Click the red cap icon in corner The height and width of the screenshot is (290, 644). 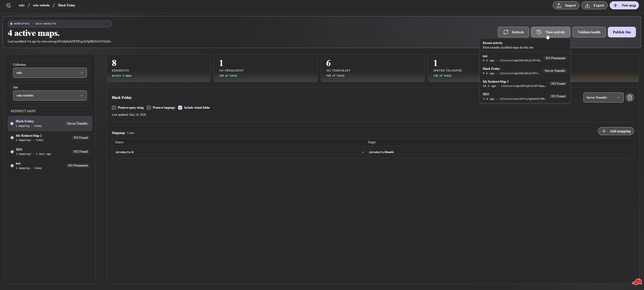(x=637, y=282)
